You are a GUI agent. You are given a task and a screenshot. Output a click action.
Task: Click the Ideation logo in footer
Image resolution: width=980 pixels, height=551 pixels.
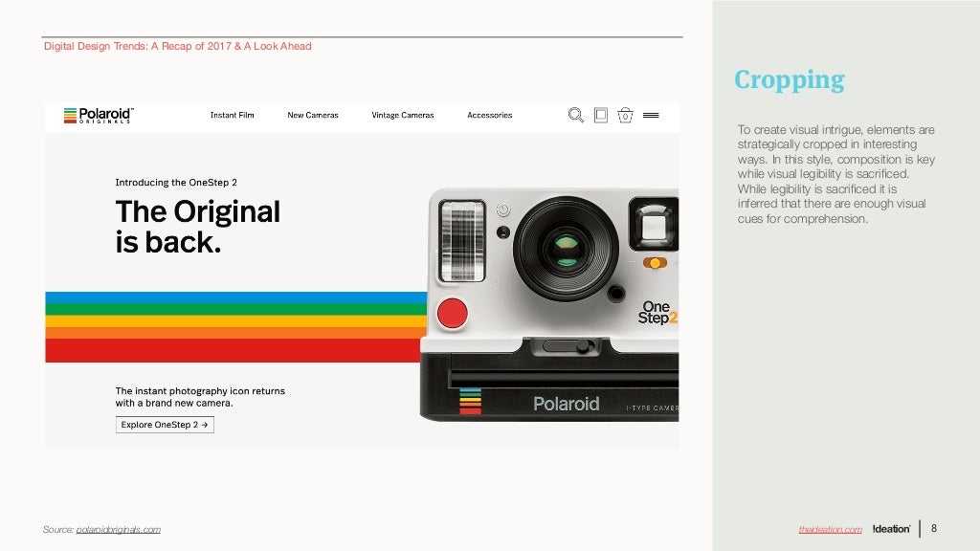[891, 528]
